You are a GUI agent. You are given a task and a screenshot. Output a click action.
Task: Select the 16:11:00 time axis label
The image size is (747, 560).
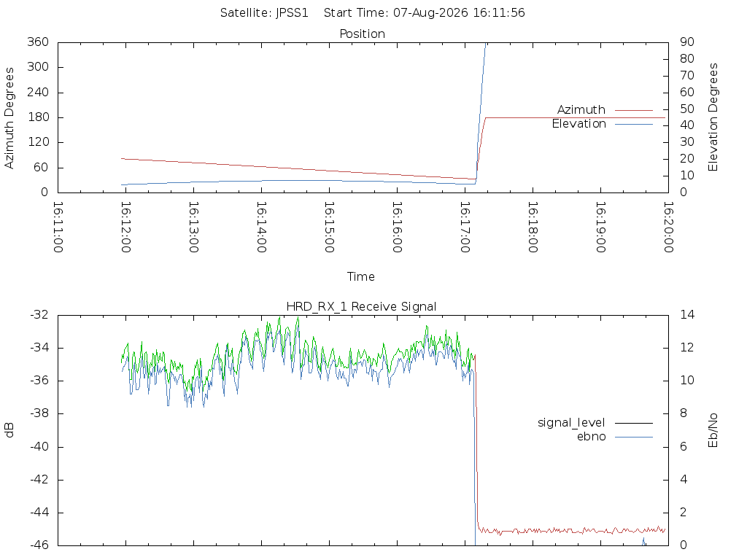click(58, 227)
